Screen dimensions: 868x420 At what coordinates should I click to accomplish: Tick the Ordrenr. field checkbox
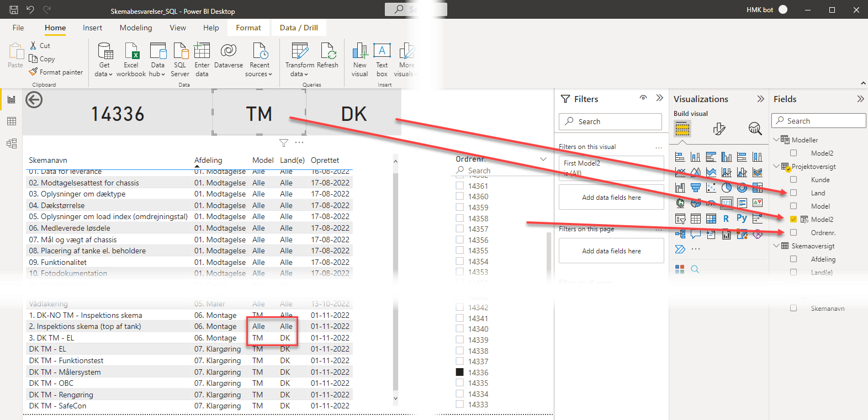[793, 233]
